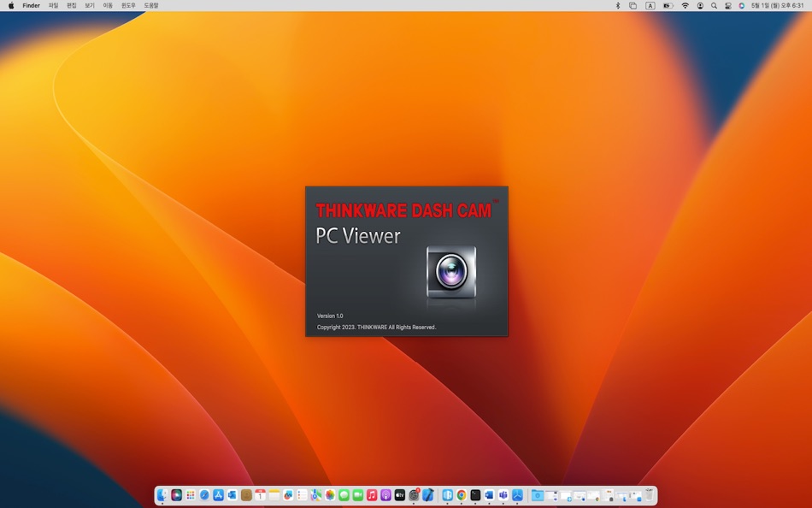Open Podcasts from the Dock

click(x=385, y=495)
